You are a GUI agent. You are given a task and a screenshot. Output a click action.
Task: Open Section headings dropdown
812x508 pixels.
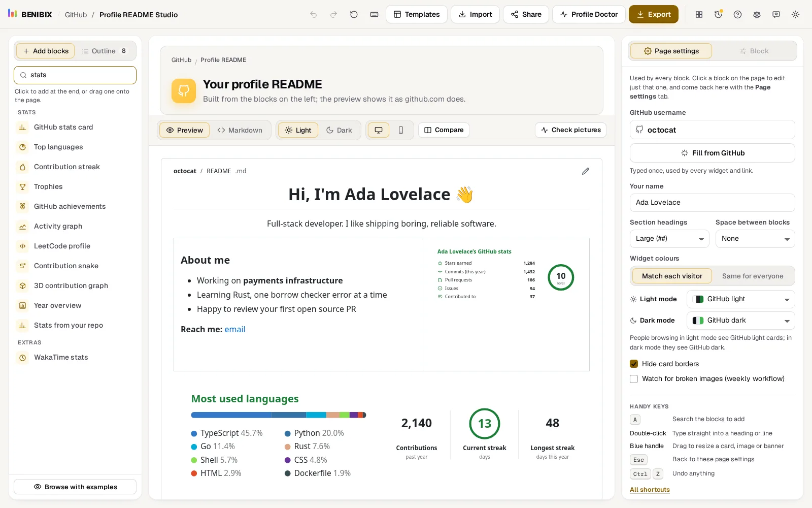[669, 239]
